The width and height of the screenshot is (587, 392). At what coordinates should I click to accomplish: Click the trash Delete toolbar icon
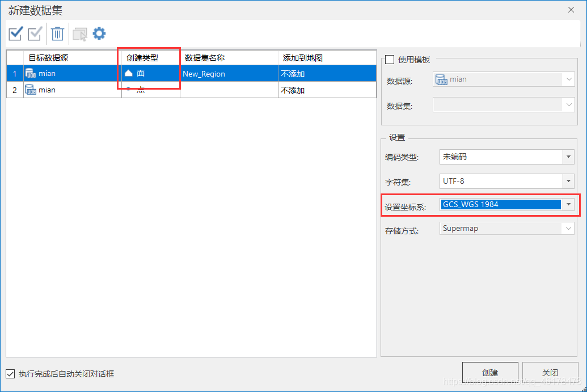click(57, 33)
